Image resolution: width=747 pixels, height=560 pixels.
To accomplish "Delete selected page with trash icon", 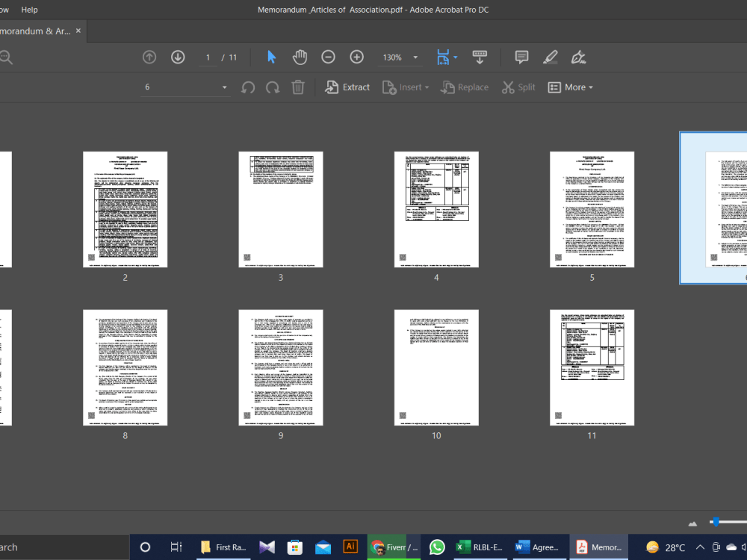I will (298, 87).
